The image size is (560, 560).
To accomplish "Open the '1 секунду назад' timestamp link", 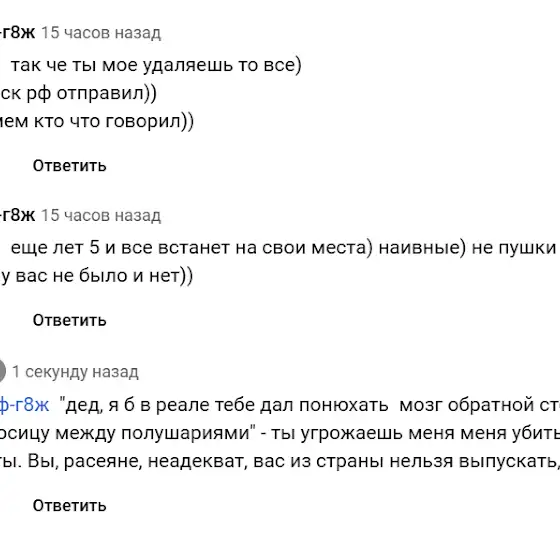I will (x=75, y=372).
